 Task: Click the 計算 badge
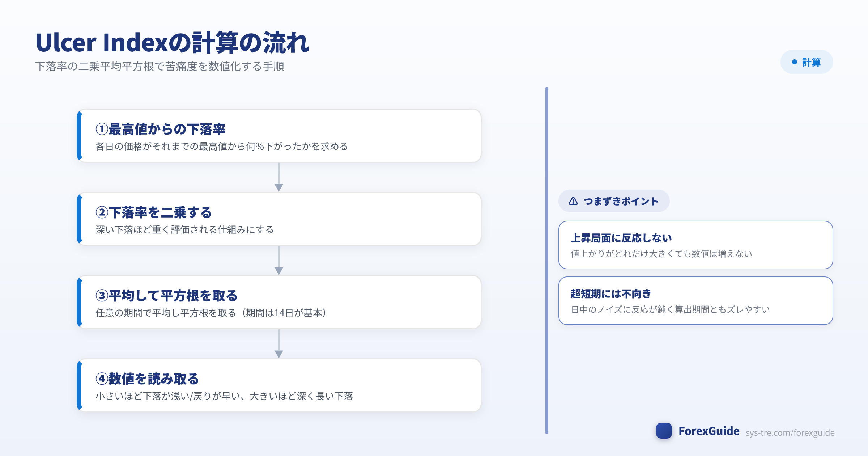807,62
